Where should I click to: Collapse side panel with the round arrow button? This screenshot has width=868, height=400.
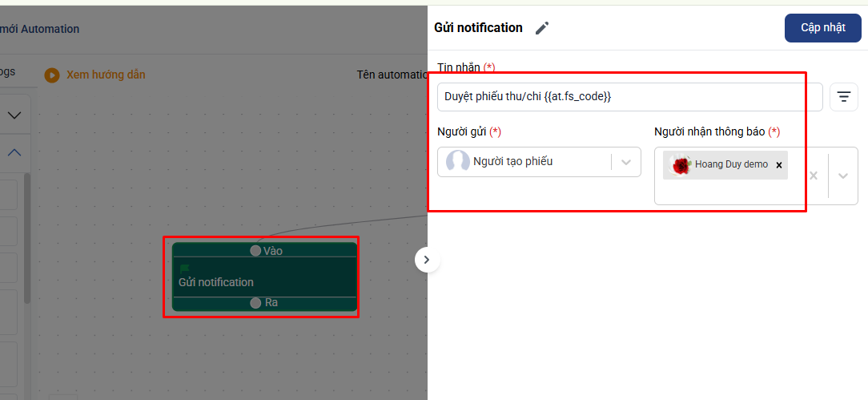[427, 260]
